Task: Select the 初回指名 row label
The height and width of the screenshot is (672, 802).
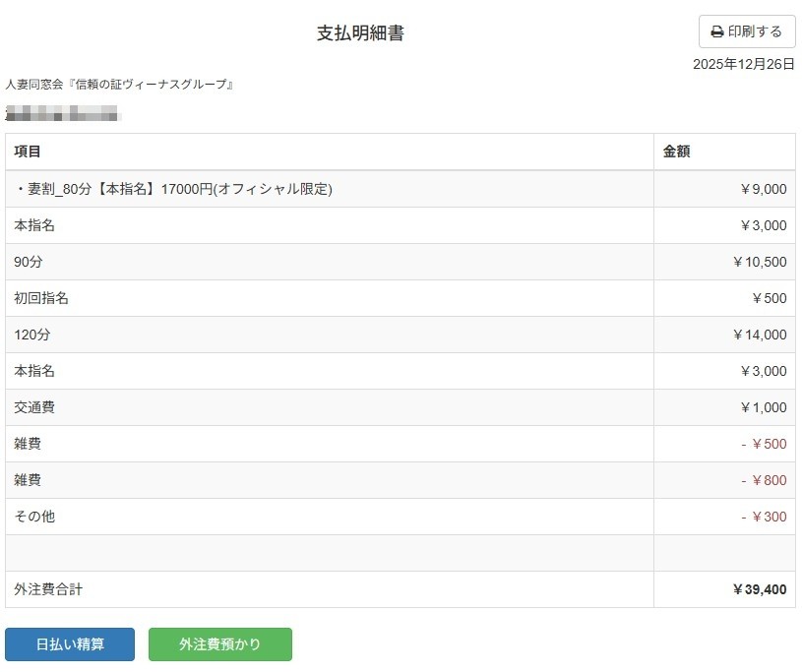Action: pos(41,298)
